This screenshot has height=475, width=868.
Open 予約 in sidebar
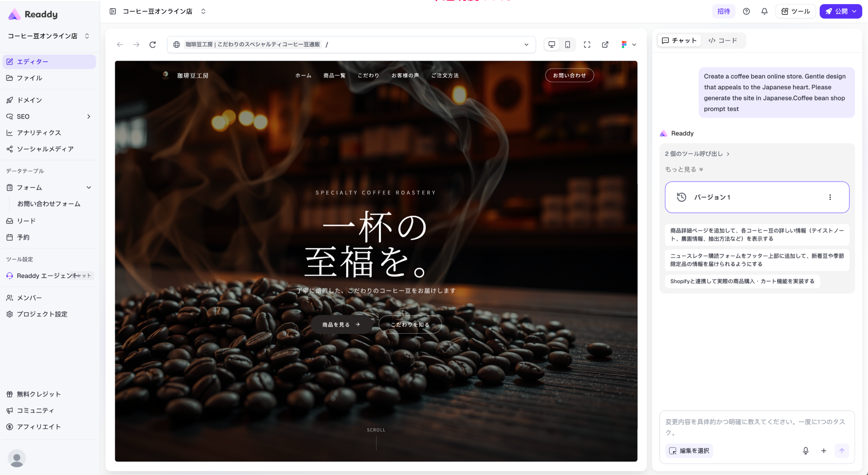tap(49, 237)
